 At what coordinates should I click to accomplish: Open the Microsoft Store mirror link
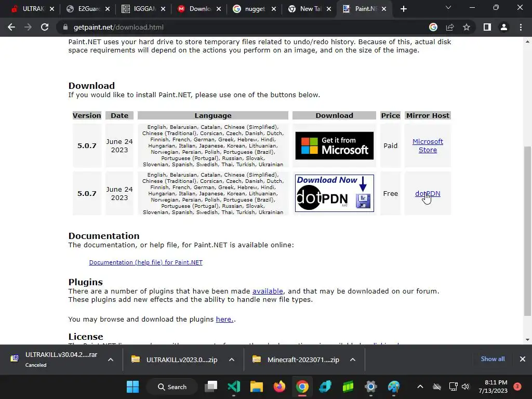point(428,145)
